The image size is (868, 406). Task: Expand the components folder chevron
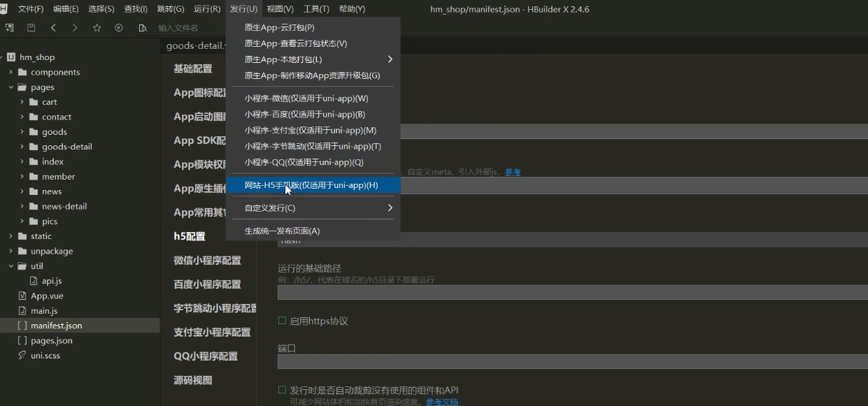click(x=11, y=72)
